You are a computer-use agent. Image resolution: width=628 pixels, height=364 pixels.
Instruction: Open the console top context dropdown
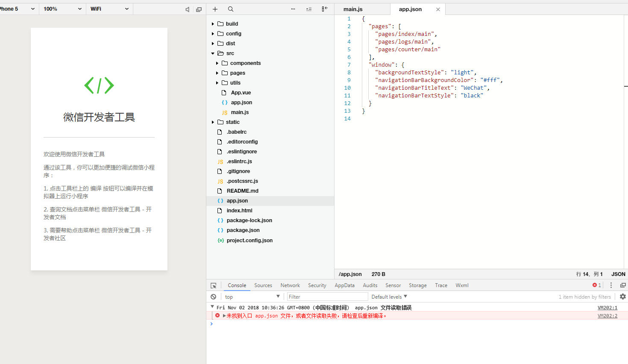252,296
